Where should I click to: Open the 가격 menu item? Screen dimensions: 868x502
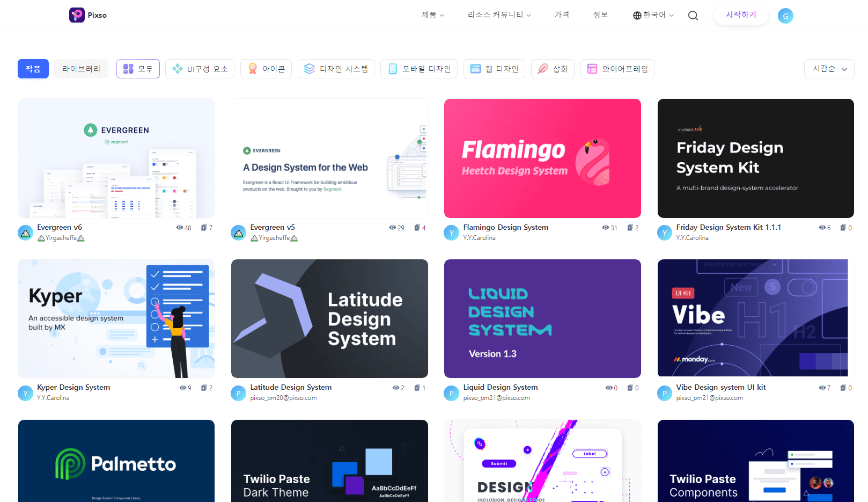[x=562, y=15]
